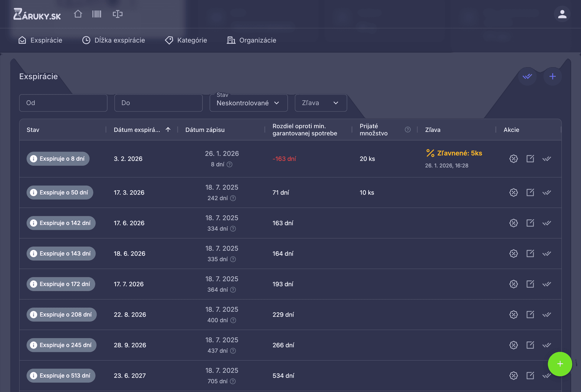Edit the entry expiring 17. 3. 2026
Viewport: 581px width, 392px height.
point(530,193)
